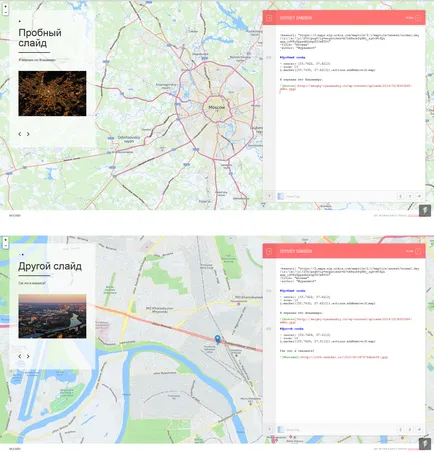Viewport: 434px width, 453px height.
Task: Click the blue location marker on the map
Action: [217, 339]
